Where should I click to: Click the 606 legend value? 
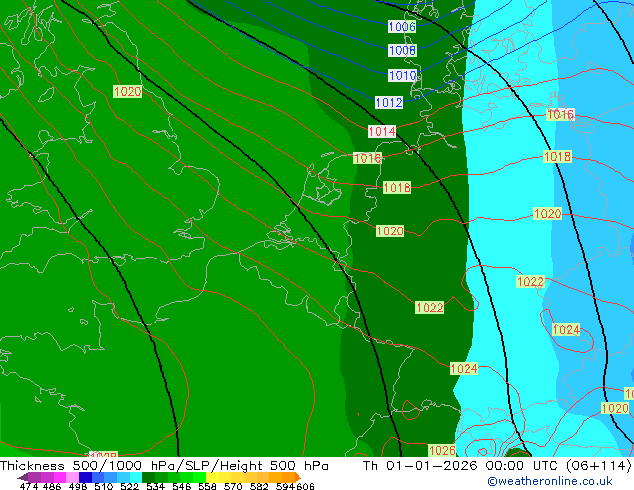[x=304, y=486]
